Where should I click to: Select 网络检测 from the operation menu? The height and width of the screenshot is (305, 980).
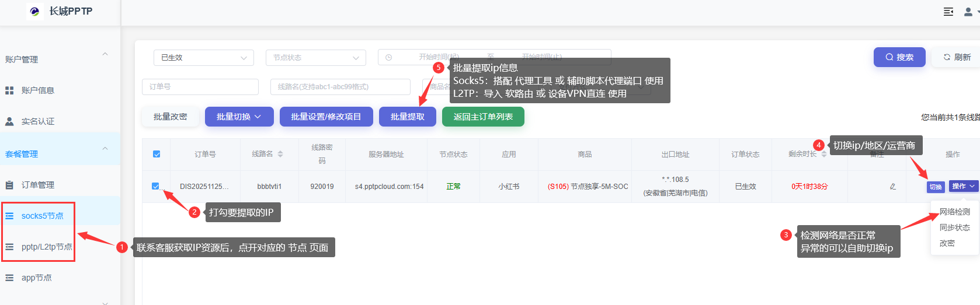[x=955, y=212]
